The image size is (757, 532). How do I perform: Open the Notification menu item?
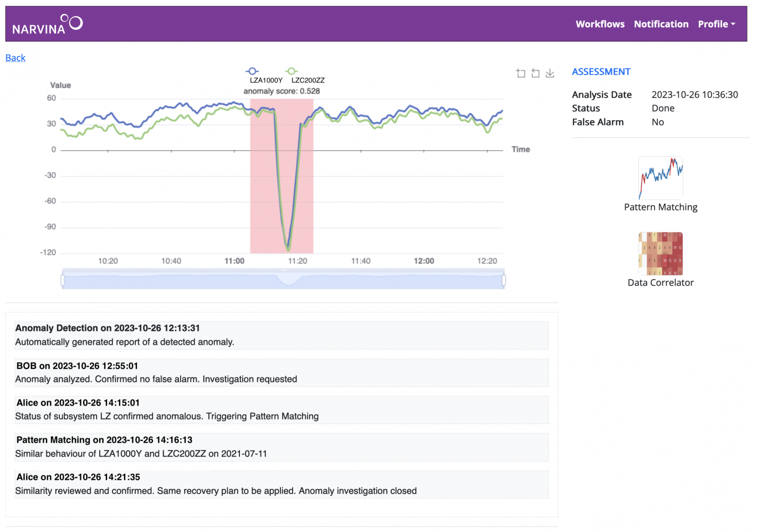point(661,24)
